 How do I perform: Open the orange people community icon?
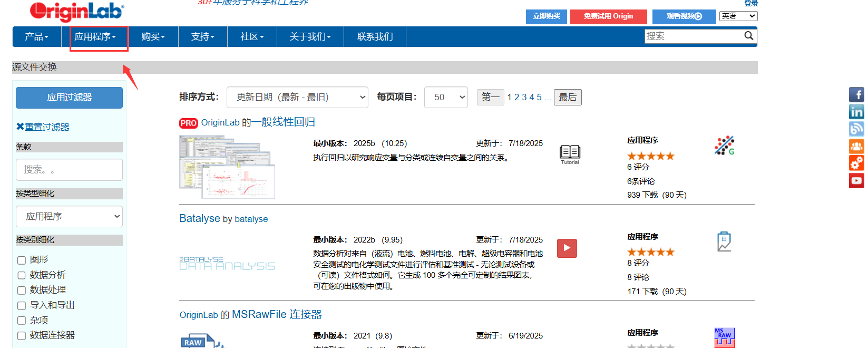point(856,146)
